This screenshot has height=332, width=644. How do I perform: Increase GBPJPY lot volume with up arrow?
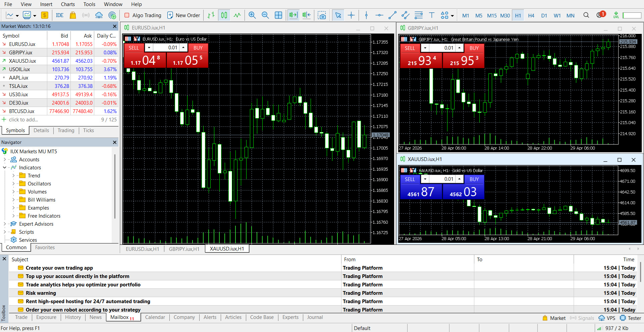(x=459, y=48)
